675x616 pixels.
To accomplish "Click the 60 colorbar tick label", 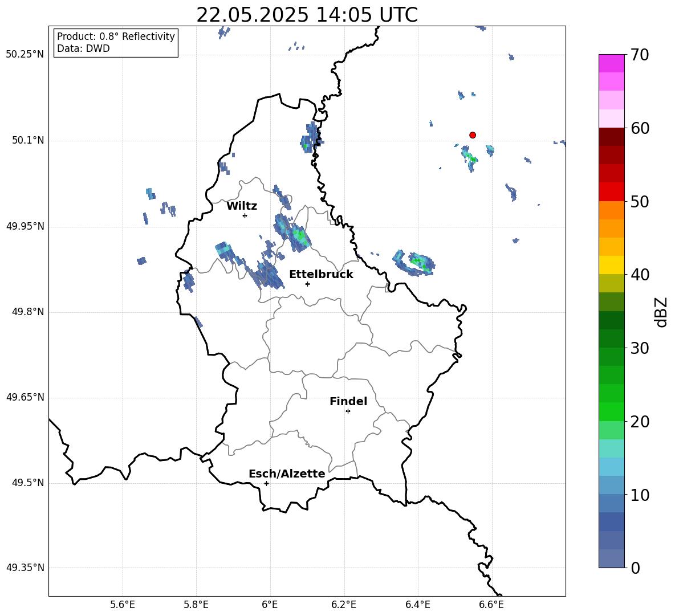I will 640,128.
